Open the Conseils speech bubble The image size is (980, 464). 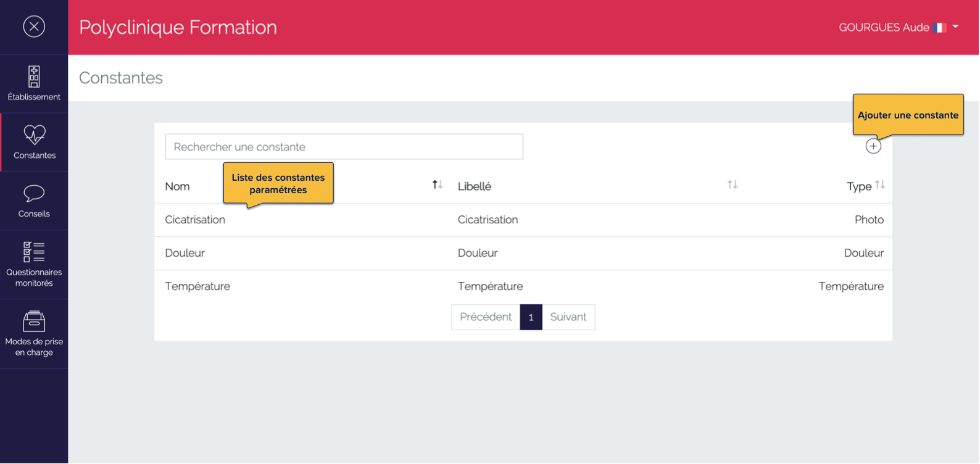34,194
